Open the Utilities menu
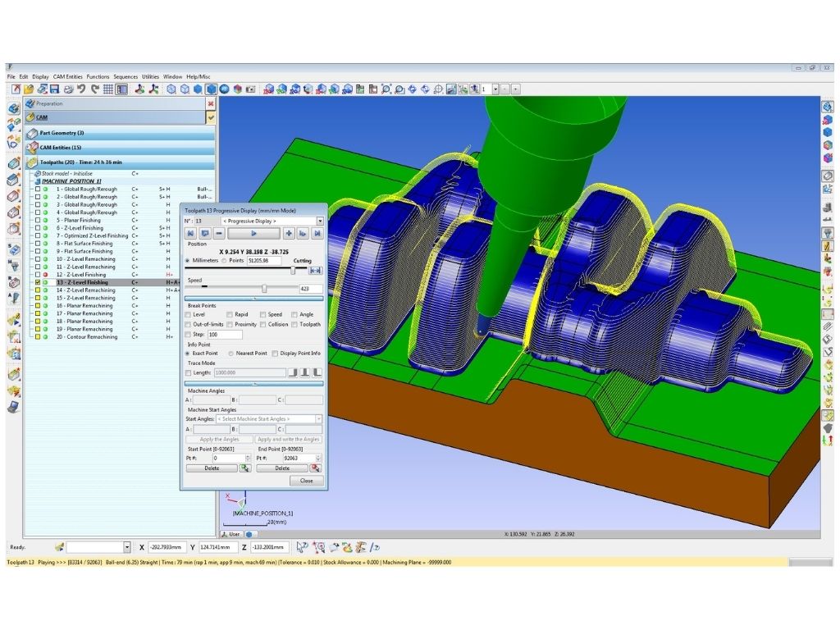The width and height of the screenshot is (840, 630). (150, 76)
